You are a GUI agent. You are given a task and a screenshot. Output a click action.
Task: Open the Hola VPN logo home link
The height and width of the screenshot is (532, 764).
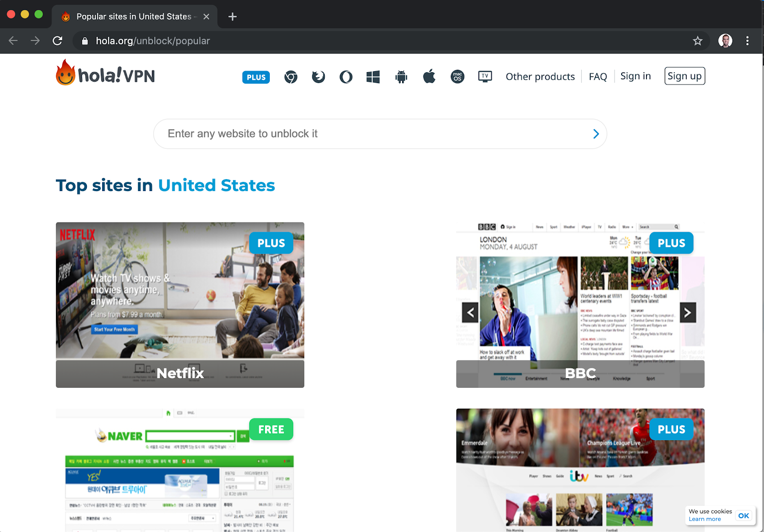pos(106,73)
